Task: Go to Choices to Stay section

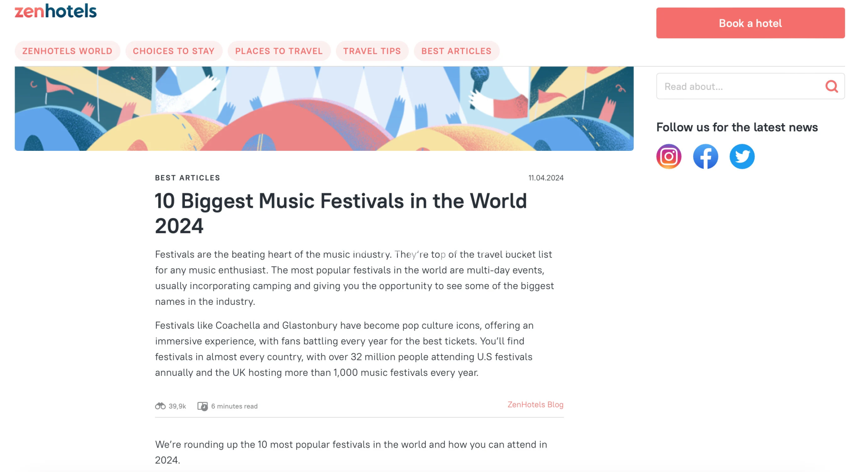Action: pos(174,51)
